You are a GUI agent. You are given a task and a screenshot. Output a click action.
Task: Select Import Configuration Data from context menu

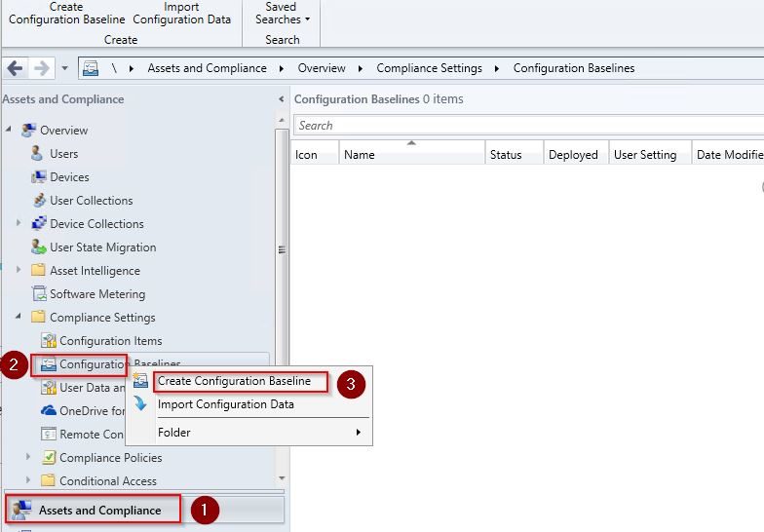[x=226, y=404]
